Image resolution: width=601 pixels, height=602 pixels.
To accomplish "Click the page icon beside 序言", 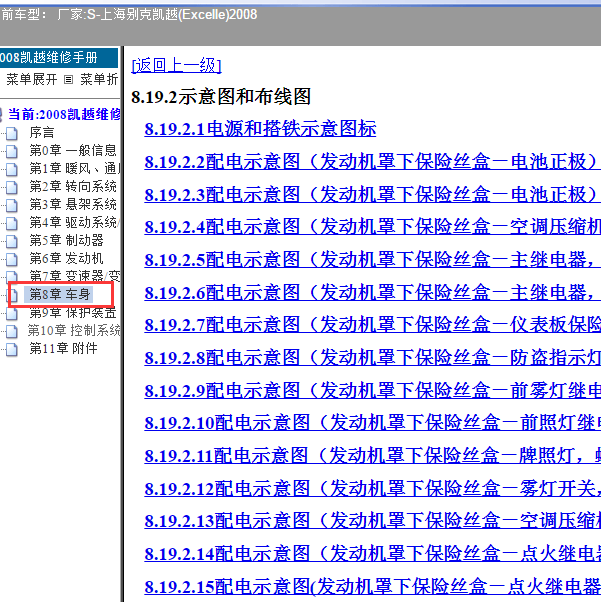I will click(12, 133).
